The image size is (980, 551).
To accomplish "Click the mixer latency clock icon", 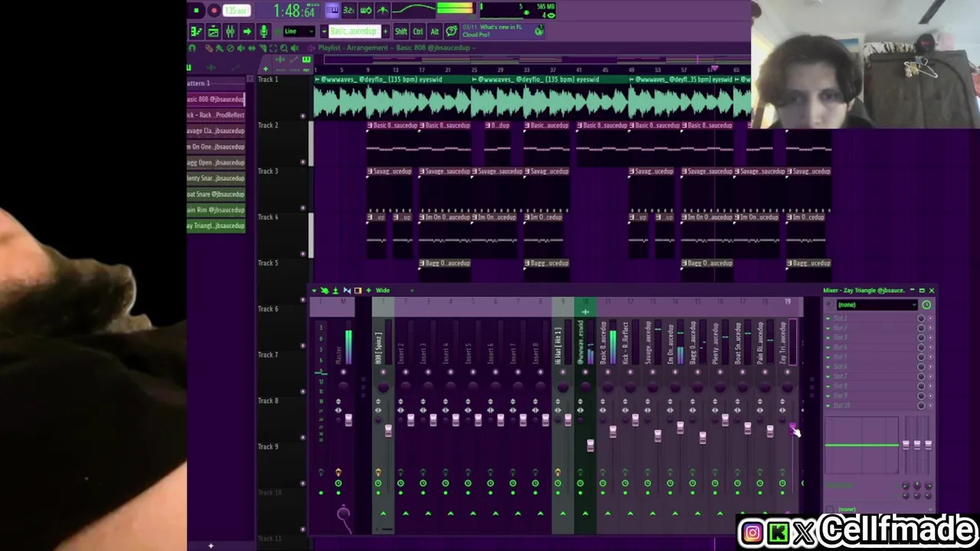I will 926,305.
